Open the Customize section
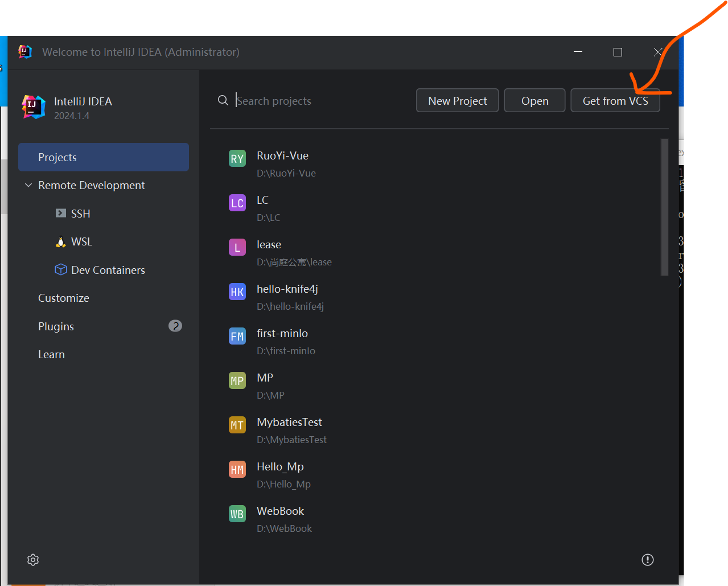 [64, 298]
